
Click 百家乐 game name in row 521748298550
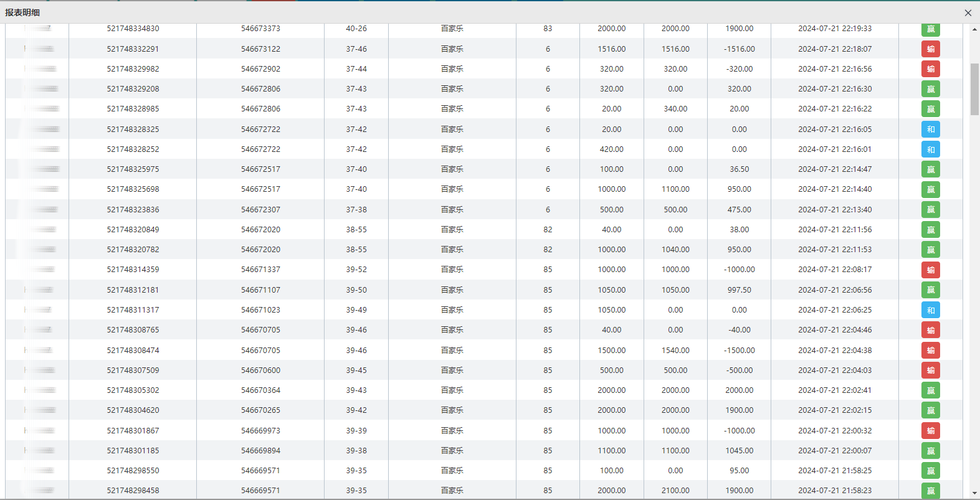pyautogui.click(x=452, y=471)
